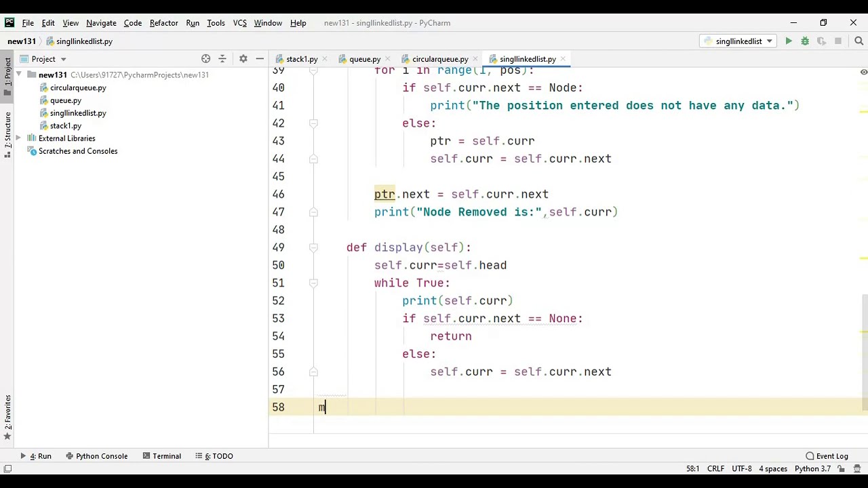Open the File menu
The height and width of the screenshot is (488, 868).
(28, 23)
